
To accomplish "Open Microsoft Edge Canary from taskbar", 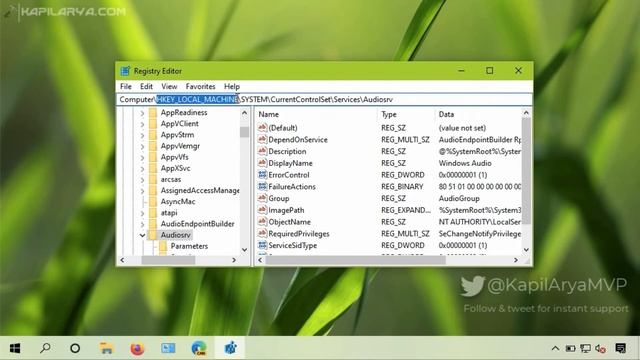I will [199, 348].
